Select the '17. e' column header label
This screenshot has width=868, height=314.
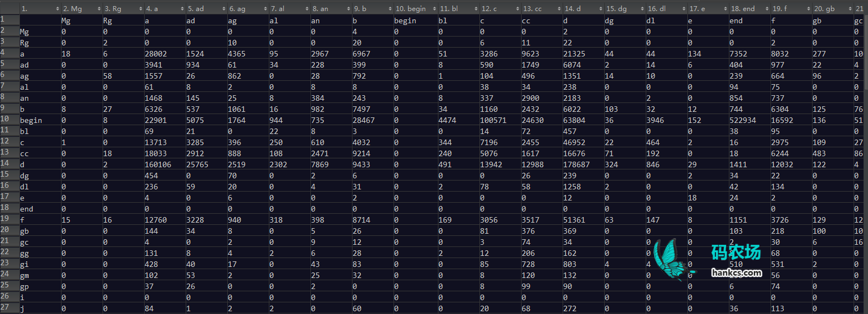[x=697, y=9]
